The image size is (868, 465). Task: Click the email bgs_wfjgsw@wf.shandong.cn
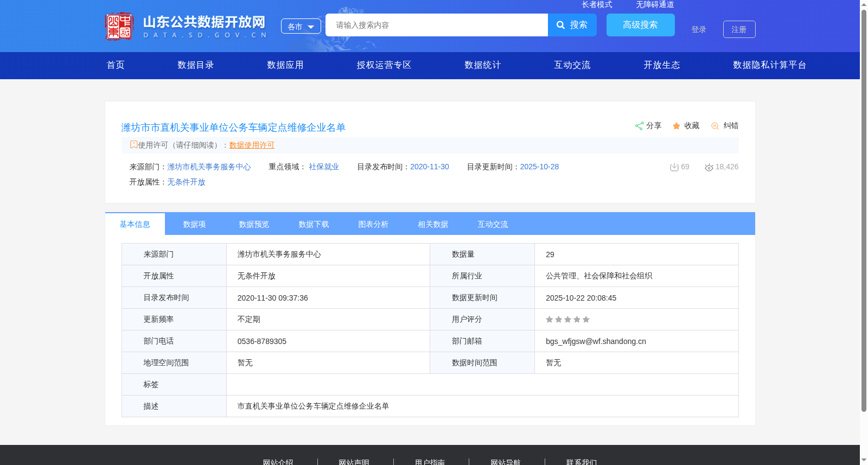tap(596, 341)
